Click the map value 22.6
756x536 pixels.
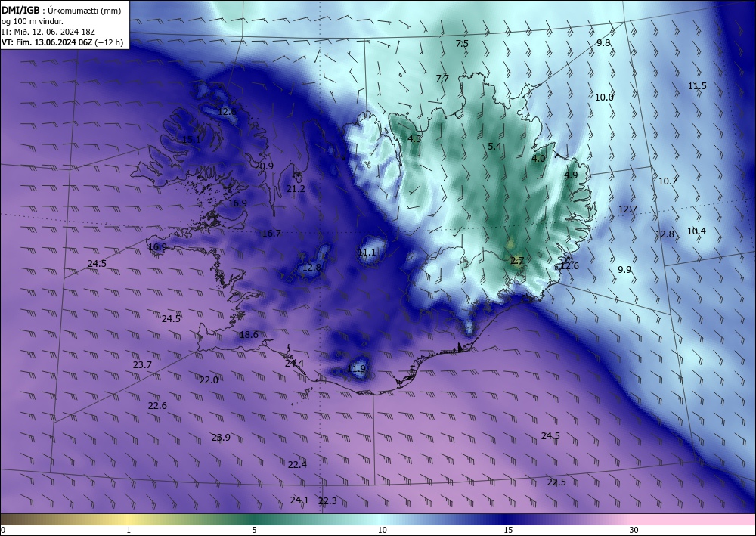coord(157,406)
